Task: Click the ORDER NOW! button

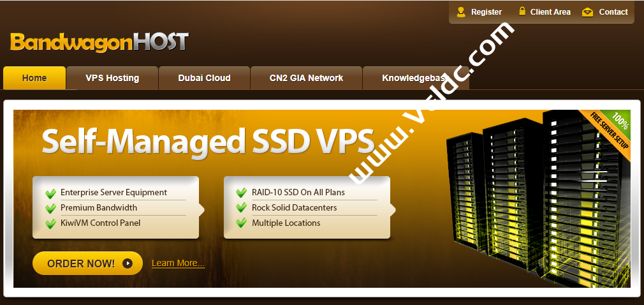Action: click(x=87, y=263)
